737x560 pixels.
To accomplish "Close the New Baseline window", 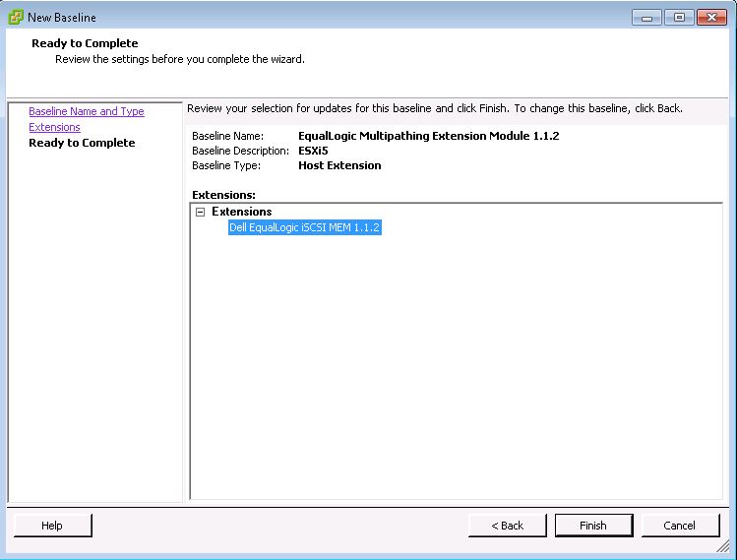I will pyautogui.click(x=711, y=18).
